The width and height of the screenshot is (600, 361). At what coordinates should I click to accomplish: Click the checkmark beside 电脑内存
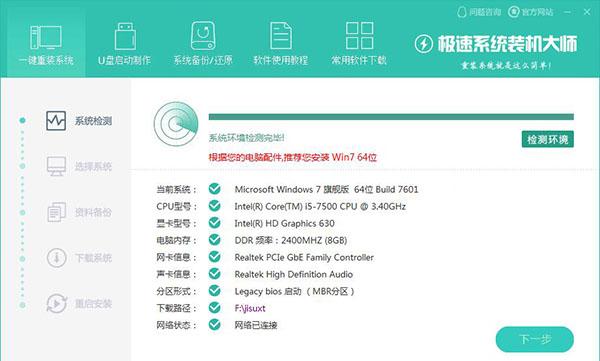pyautogui.click(x=215, y=240)
